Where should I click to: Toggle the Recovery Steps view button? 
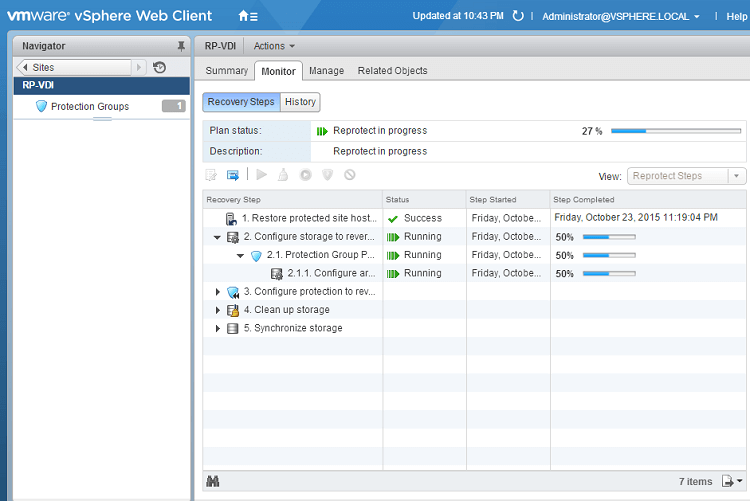[241, 102]
